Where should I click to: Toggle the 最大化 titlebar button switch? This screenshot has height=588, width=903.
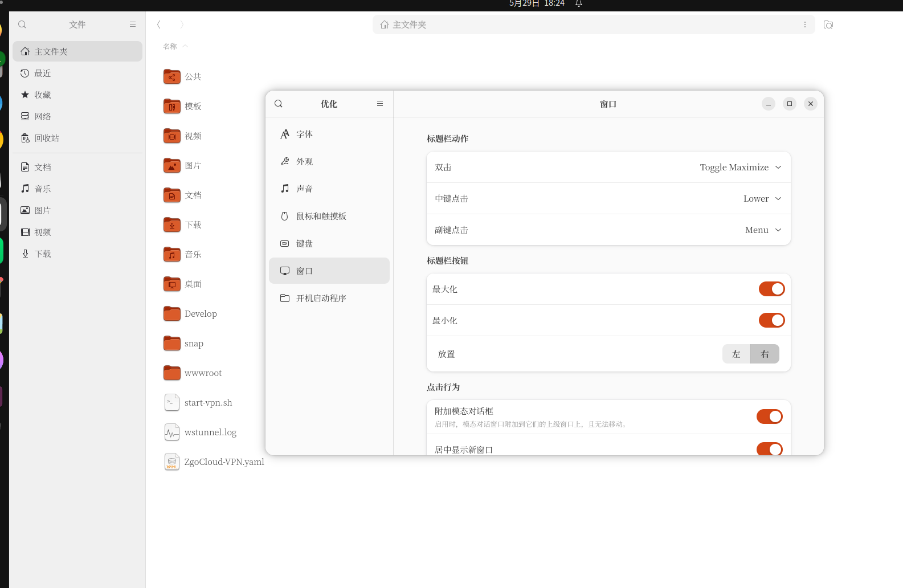click(x=771, y=289)
